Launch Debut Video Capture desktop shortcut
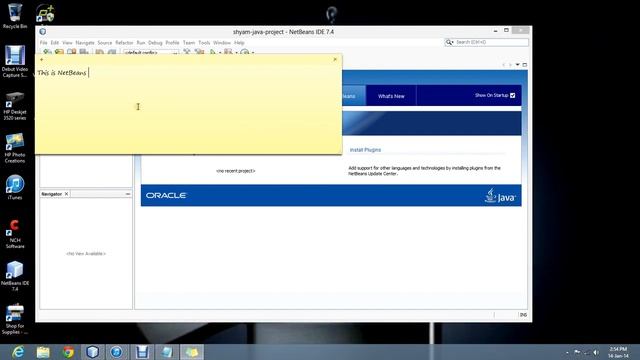640x360 pixels. [15, 61]
